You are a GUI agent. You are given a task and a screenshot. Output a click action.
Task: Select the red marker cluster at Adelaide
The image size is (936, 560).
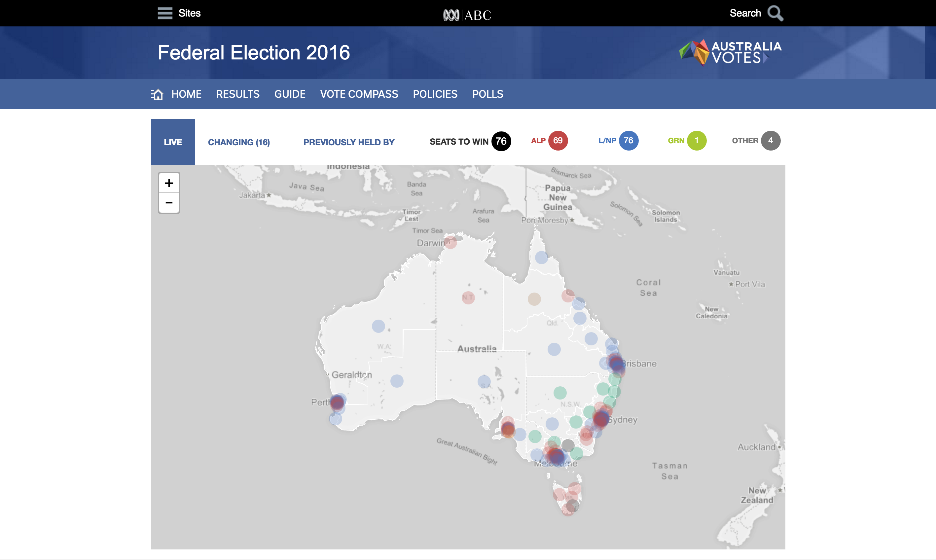(x=508, y=429)
